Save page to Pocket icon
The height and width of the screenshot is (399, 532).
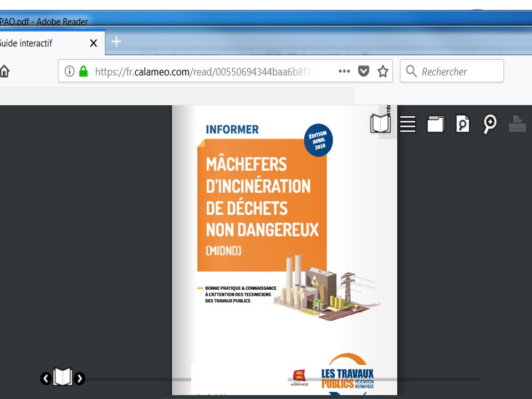tap(364, 71)
